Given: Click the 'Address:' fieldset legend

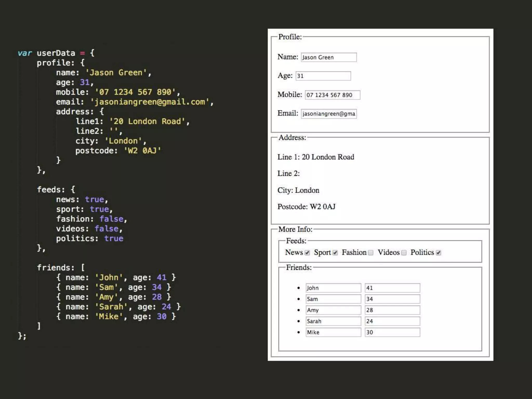Looking at the screenshot, I should click(x=292, y=137).
